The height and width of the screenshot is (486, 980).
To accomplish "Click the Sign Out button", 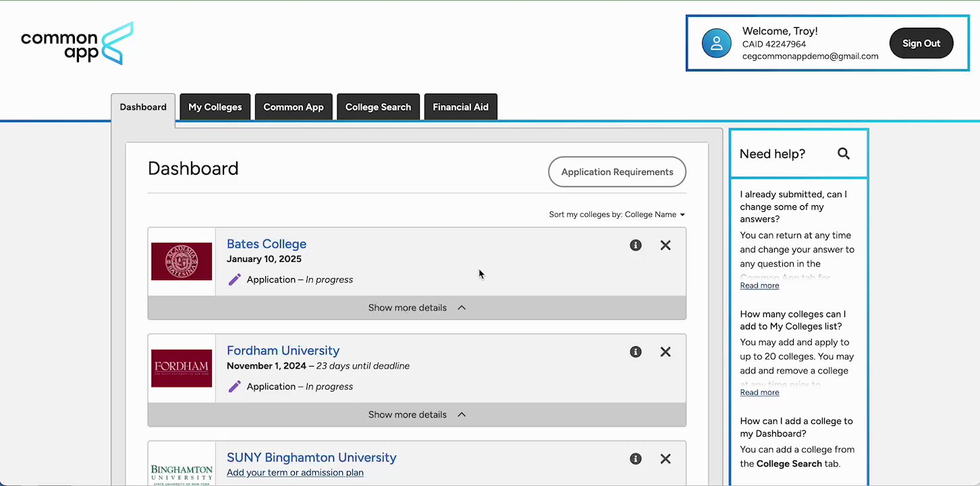I will pos(921,43).
